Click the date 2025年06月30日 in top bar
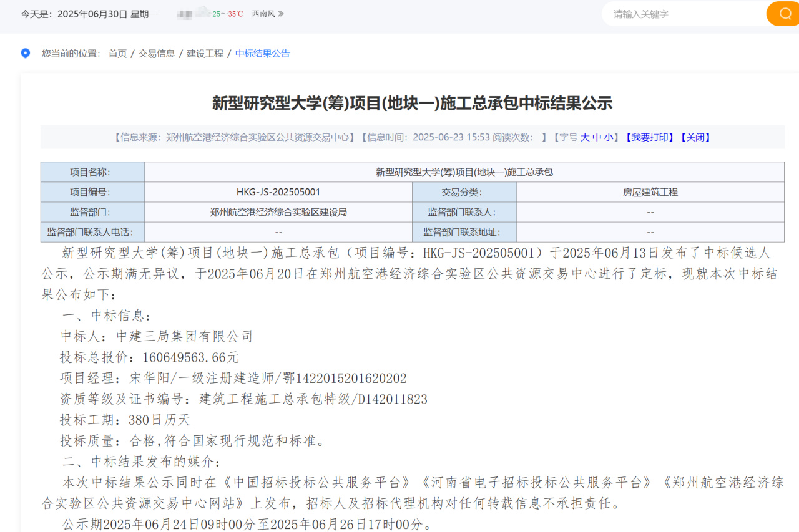This screenshot has height=532, width=799. 92,14
